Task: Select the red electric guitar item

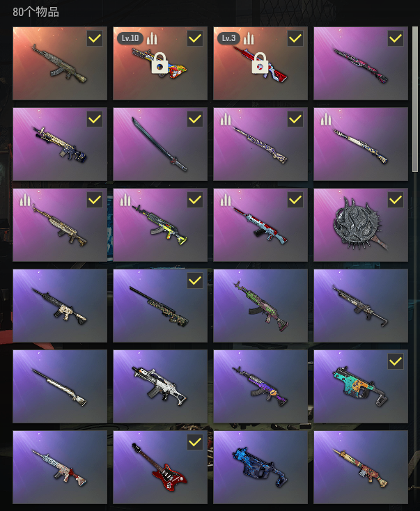Action: click(x=160, y=467)
